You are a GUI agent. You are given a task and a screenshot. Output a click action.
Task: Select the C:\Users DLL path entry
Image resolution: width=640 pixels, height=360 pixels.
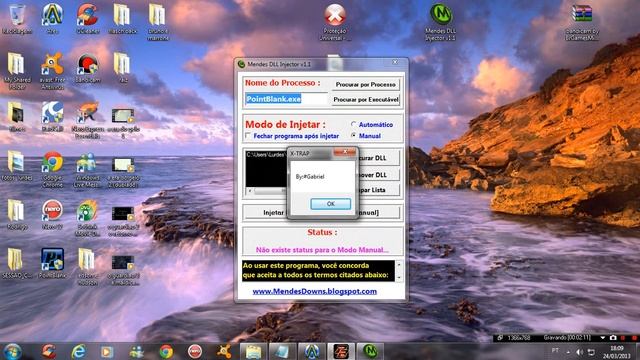(266, 155)
